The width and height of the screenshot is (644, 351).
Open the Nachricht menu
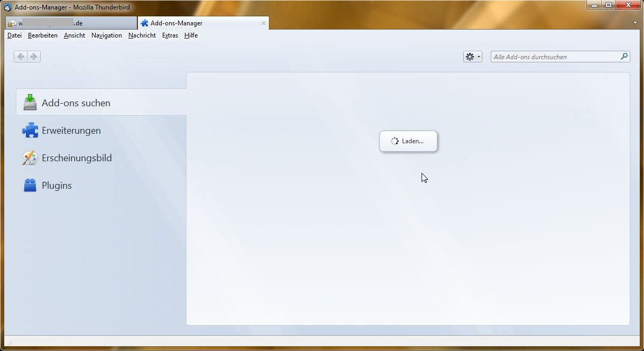(142, 35)
